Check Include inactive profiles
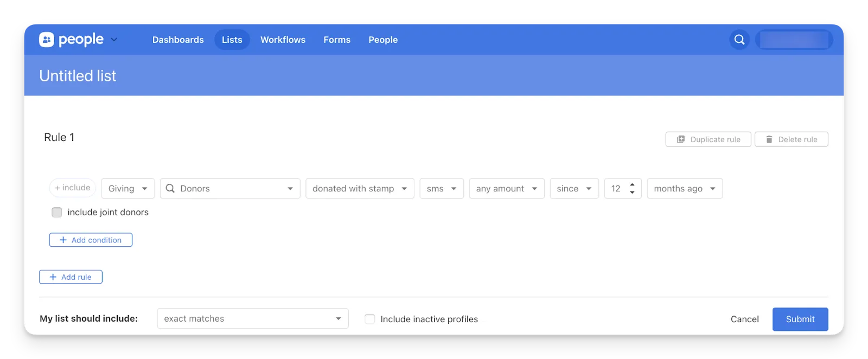 click(x=370, y=319)
